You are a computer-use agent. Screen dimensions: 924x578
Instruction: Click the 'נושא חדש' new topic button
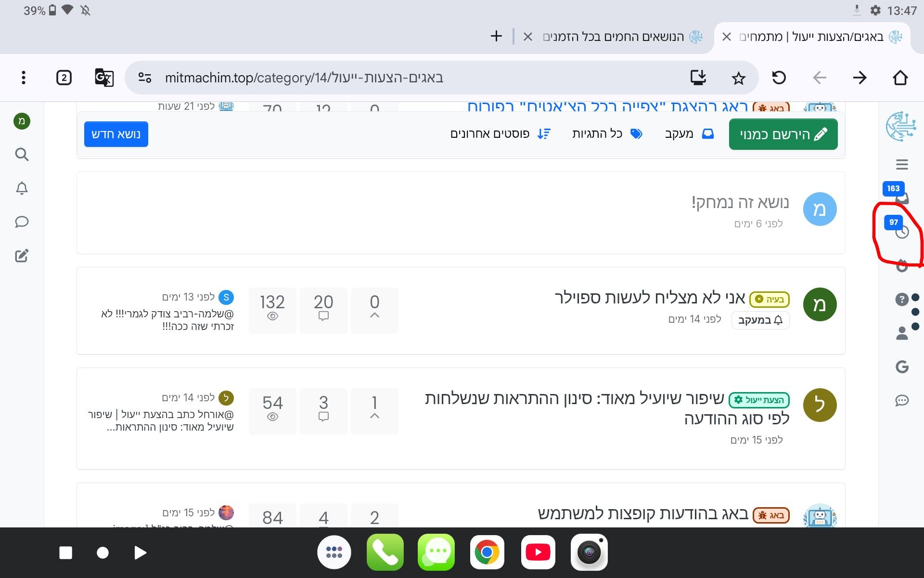click(x=116, y=134)
